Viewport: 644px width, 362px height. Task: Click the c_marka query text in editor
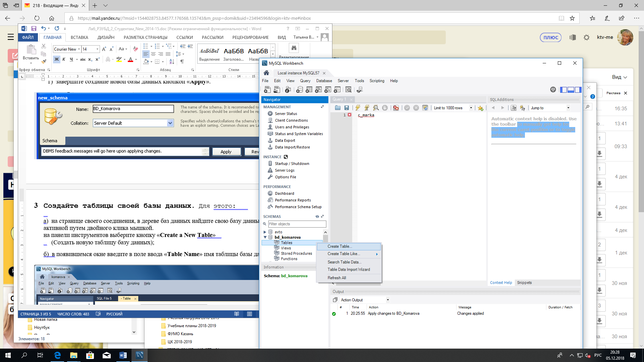[366, 115]
